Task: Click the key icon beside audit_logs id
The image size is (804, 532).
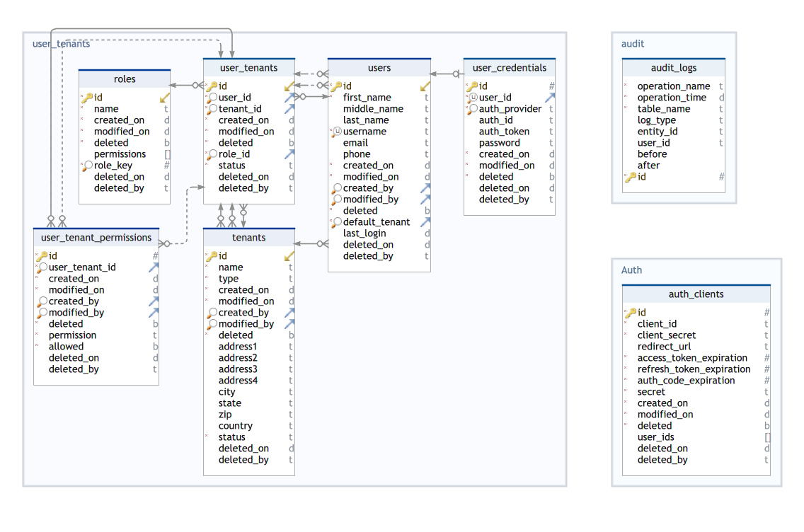Action: click(631, 177)
